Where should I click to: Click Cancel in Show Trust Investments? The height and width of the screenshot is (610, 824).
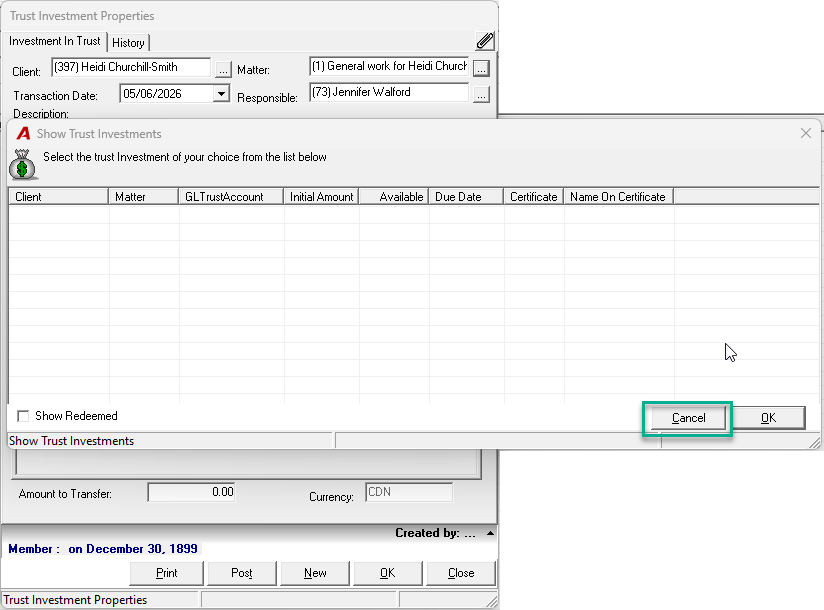(688, 418)
